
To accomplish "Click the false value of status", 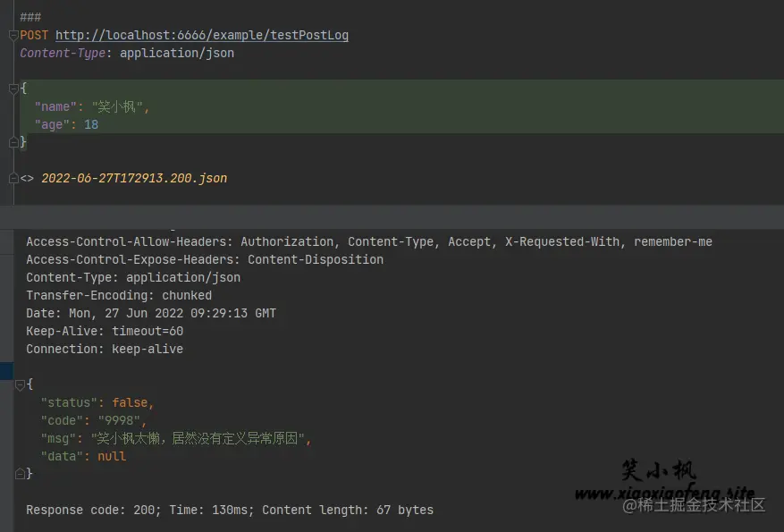I will click(130, 403).
